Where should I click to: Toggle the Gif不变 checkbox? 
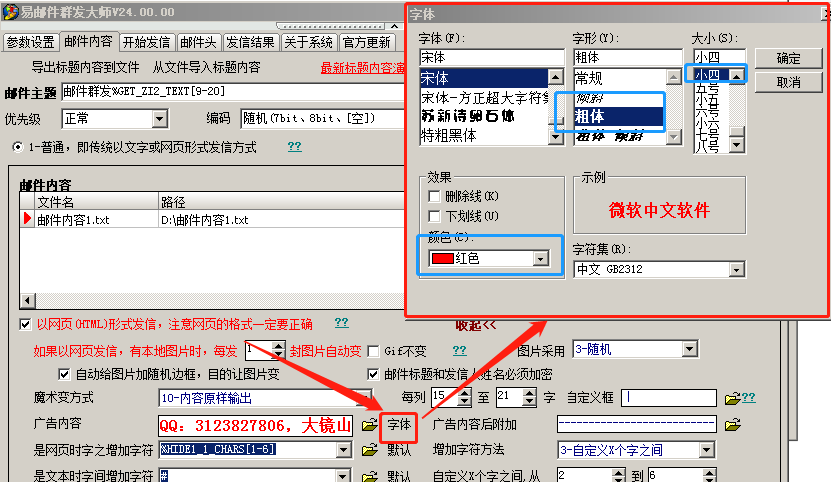click(374, 351)
